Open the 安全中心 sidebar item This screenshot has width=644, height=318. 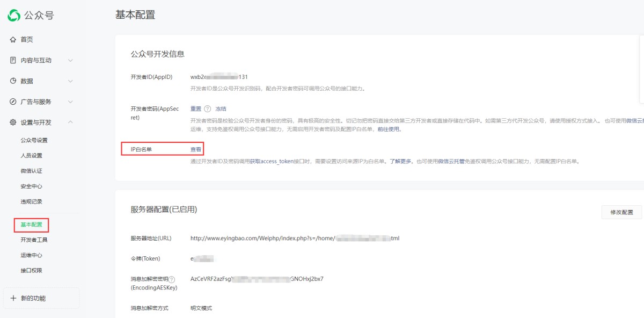(31, 186)
